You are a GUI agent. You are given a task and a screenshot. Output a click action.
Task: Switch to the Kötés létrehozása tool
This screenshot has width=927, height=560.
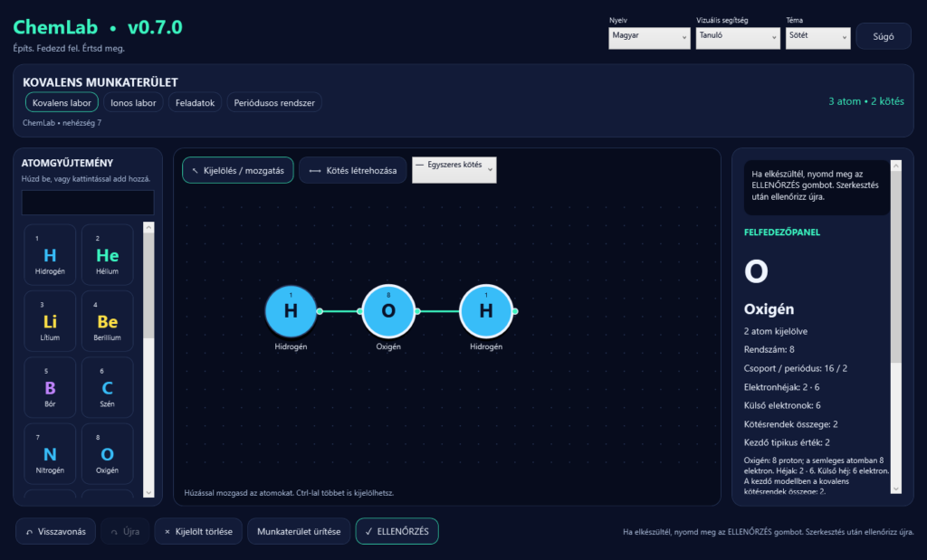(x=353, y=170)
